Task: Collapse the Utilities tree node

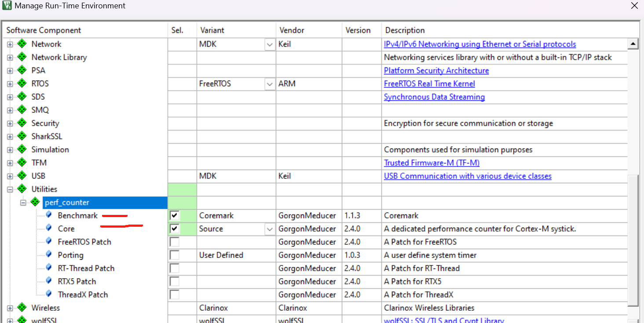Action: pos(10,189)
